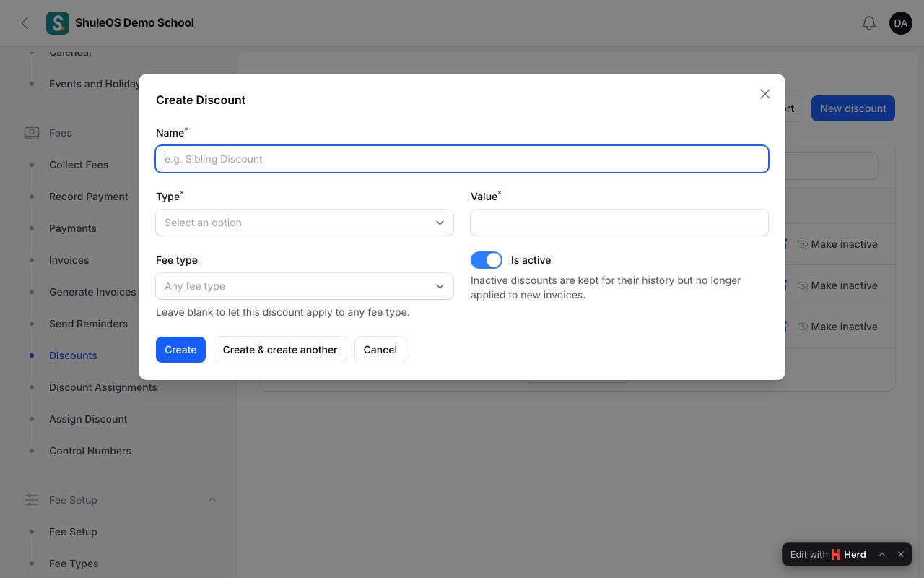Click the Cancel button
This screenshot has width=924, height=578.
(380, 350)
